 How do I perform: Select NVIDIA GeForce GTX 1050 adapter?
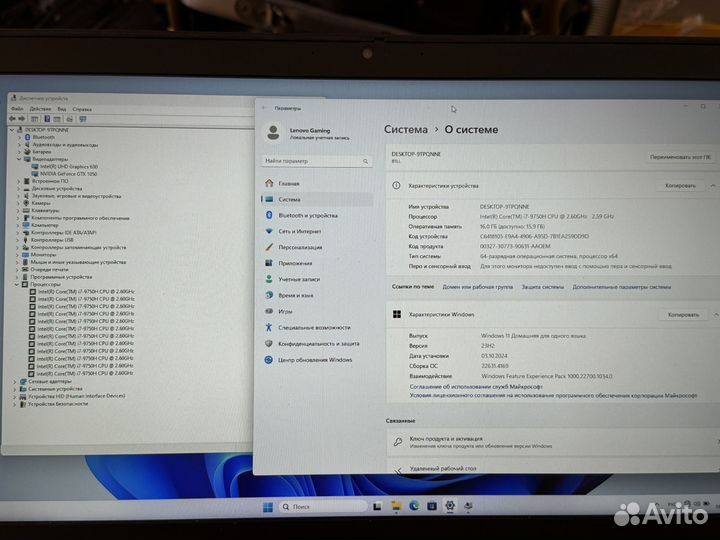point(68,174)
